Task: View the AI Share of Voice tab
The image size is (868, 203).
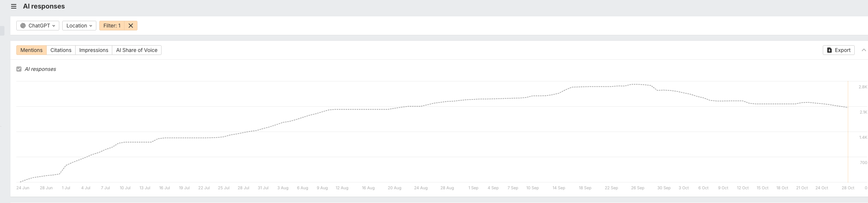Action: click(137, 50)
